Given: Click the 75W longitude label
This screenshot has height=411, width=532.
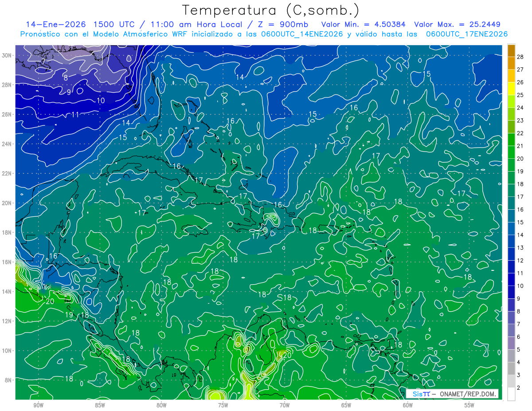Looking at the screenshot, I should [x=223, y=405].
